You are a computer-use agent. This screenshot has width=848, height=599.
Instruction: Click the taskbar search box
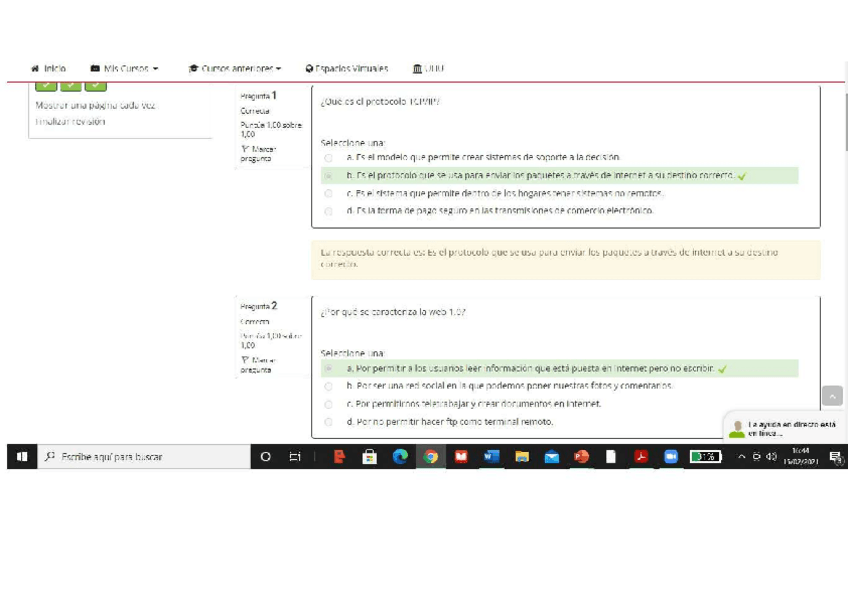point(143,457)
